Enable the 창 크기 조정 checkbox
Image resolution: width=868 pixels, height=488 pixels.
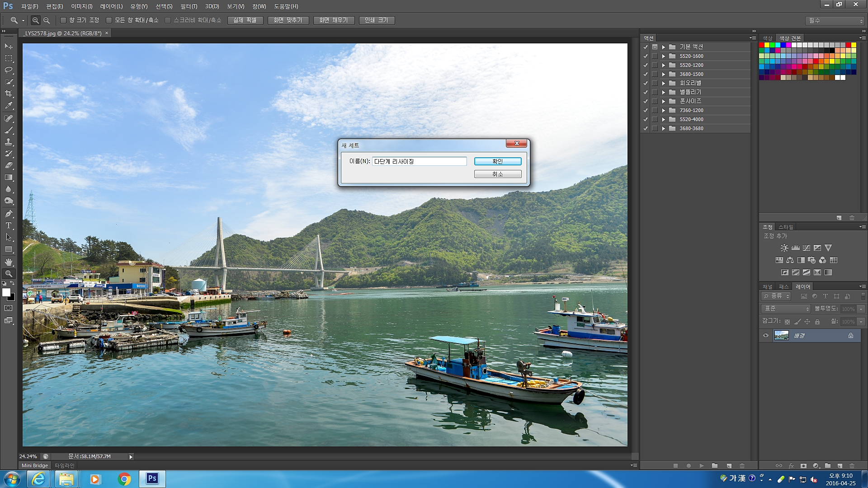coord(63,20)
